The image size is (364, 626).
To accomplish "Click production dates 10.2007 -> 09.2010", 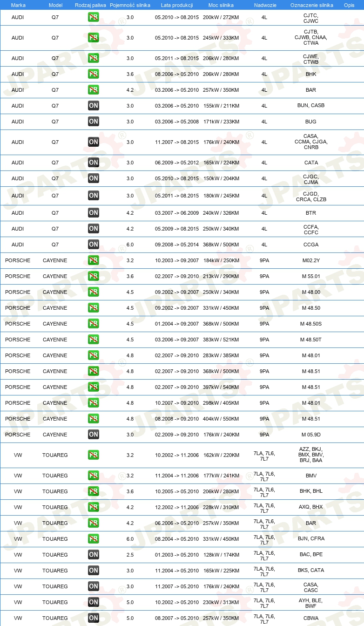I will pos(177,403).
